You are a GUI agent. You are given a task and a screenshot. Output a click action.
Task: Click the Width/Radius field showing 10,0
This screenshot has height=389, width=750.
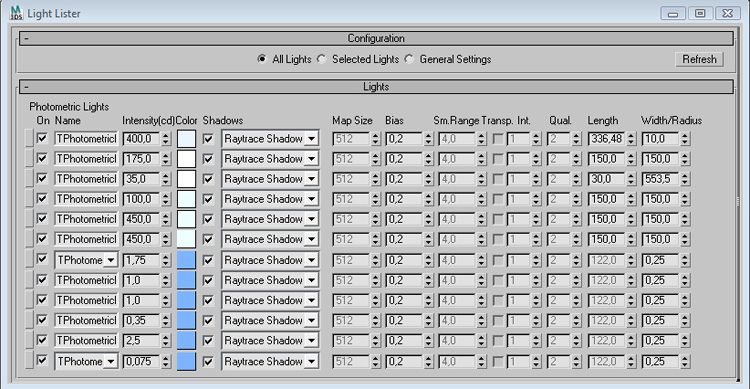click(660, 139)
